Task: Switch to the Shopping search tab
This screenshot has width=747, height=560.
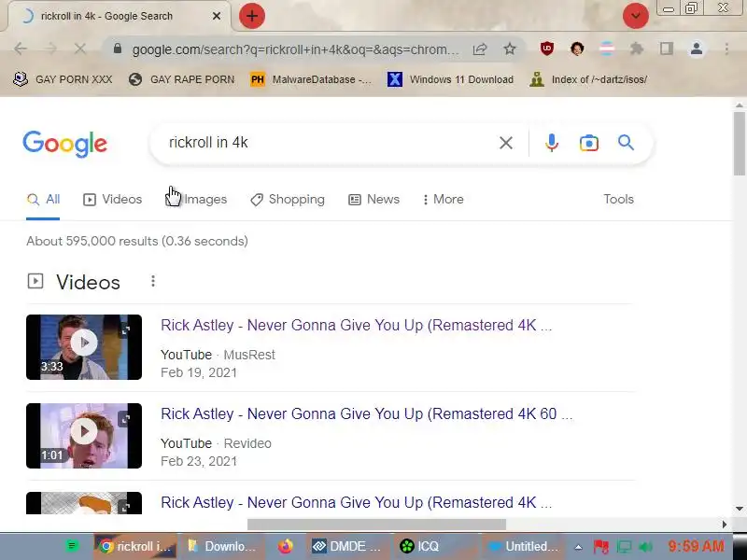Action: tap(288, 199)
